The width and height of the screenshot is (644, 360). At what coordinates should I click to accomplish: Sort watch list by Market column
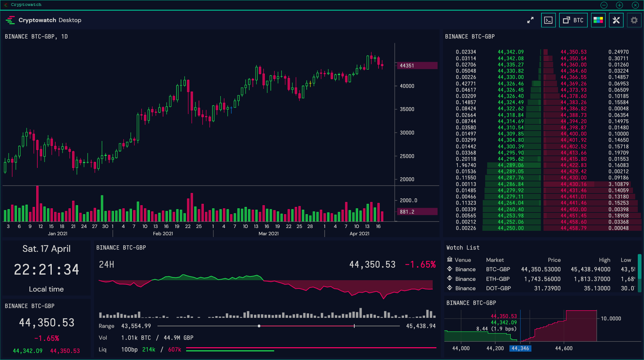(x=495, y=260)
